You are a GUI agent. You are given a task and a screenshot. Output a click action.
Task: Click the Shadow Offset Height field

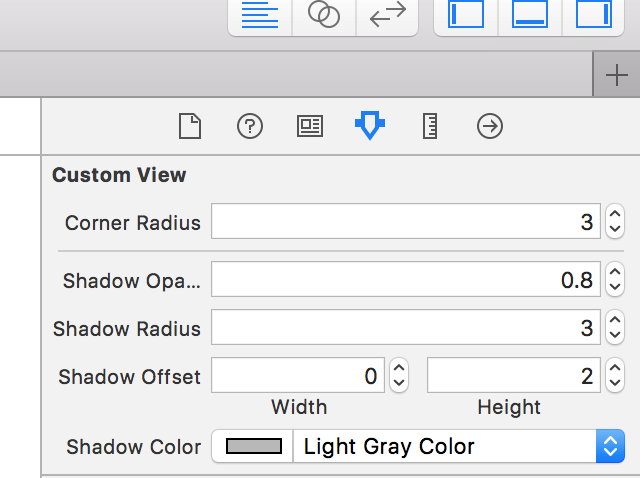514,377
